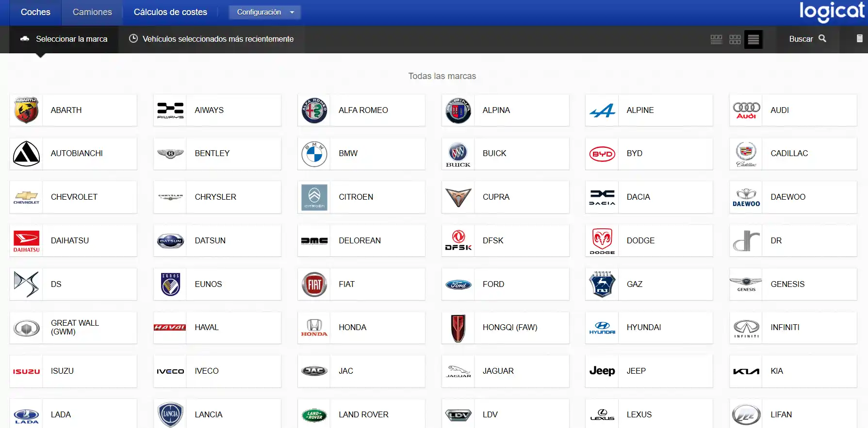Choose the JAC brand
Screen dimensions: 868x428
[x=361, y=371]
